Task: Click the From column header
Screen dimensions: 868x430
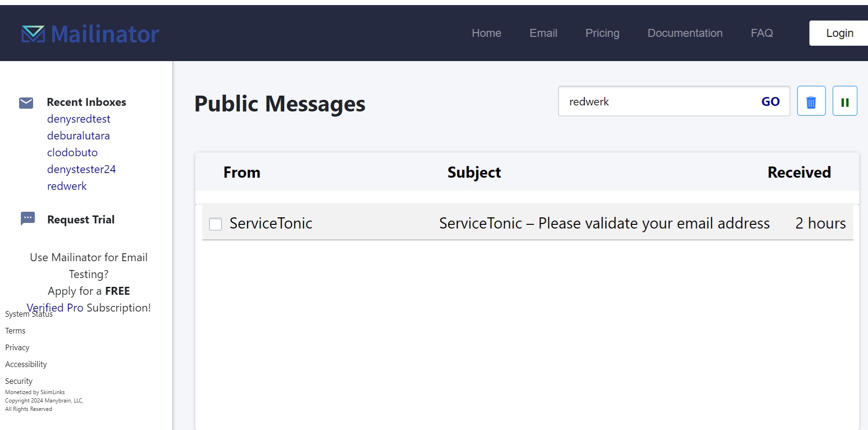Action: click(x=242, y=172)
